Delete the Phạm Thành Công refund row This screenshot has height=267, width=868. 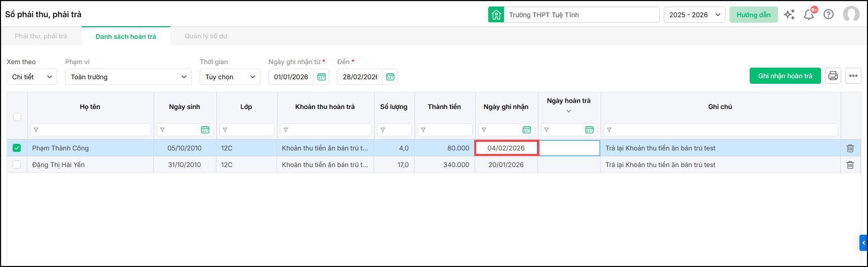pyautogui.click(x=850, y=148)
